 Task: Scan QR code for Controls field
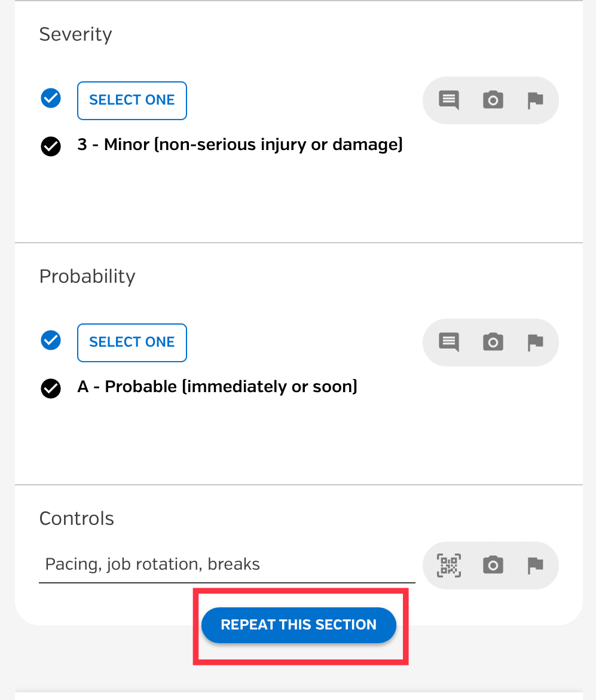pyautogui.click(x=449, y=565)
